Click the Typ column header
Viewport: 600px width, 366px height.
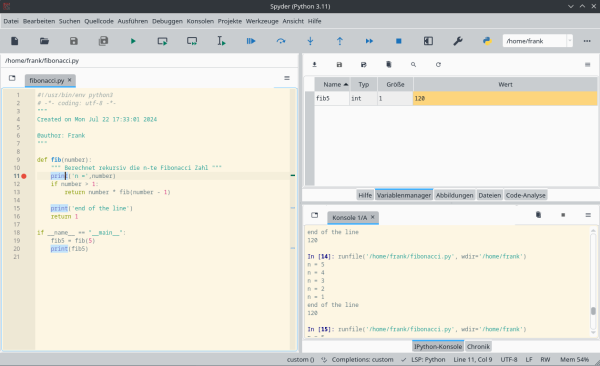coord(364,84)
